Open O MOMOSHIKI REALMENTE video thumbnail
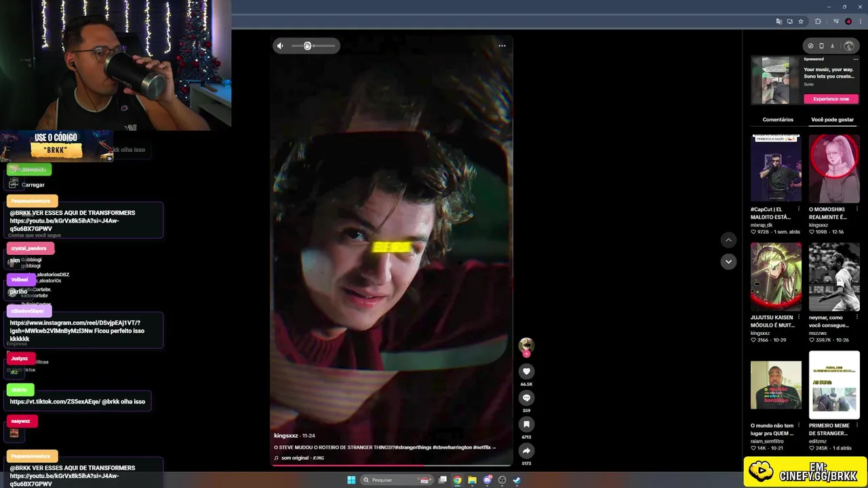 834,168
